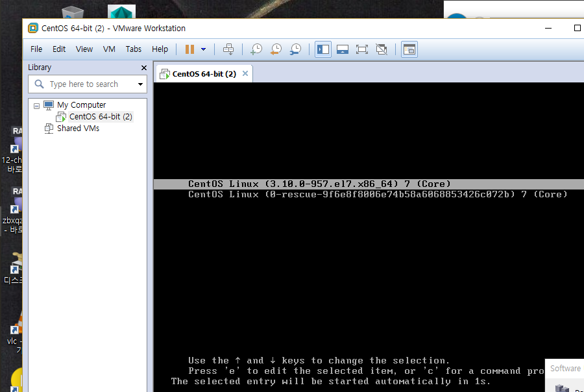Toggle the thumbnail bar view
The width and height of the screenshot is (584, 392).
click(342, 49)
